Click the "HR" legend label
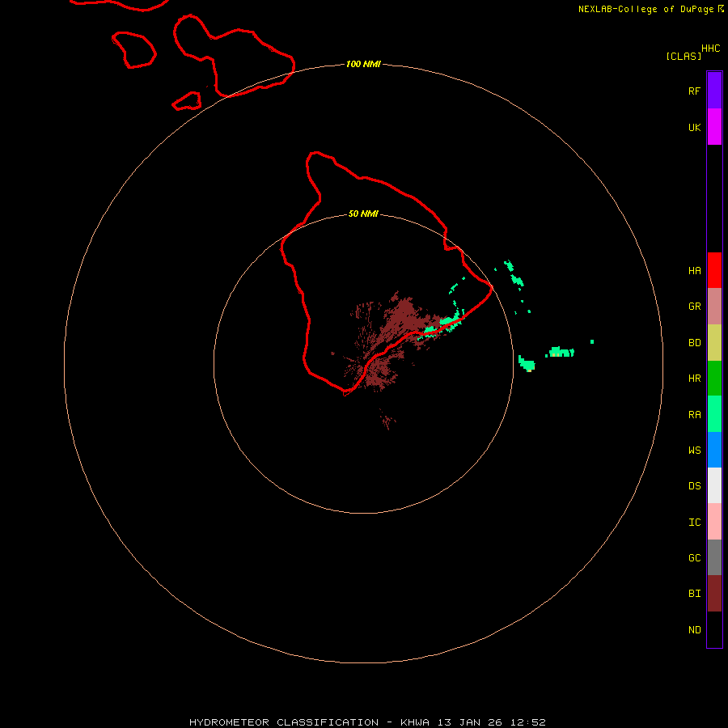The height and width of the screenshot is (728, 728). pyautogui.click(x=694, y=379)
